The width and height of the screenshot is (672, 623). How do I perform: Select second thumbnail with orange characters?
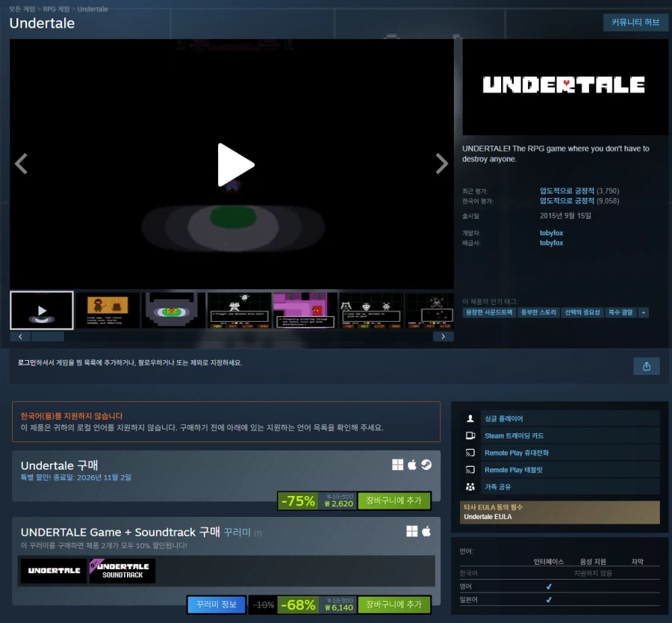pyautogui.click(x=108, y=311)
